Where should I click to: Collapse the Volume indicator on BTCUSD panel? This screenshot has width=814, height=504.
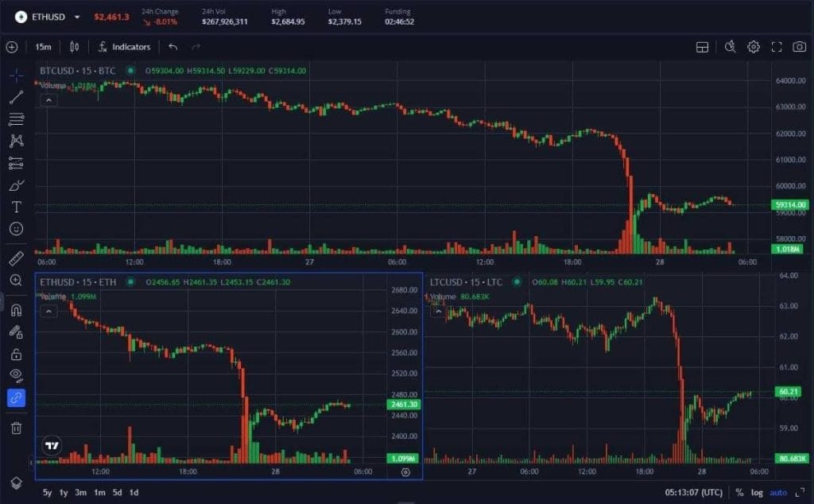(x=48, y=101)
